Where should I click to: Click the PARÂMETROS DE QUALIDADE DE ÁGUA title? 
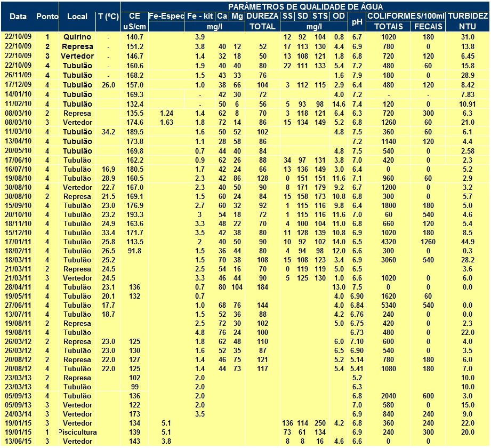(x=304, y=6)
